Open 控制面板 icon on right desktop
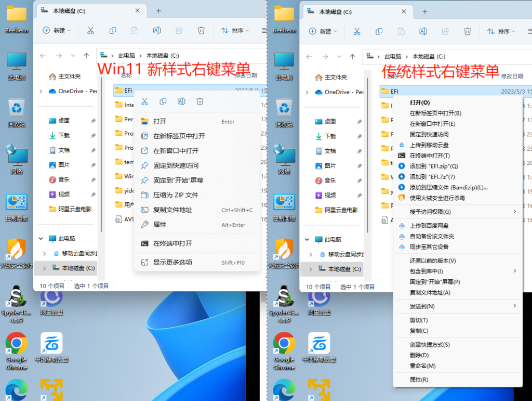The image size is (532, 401). (284, 208)
